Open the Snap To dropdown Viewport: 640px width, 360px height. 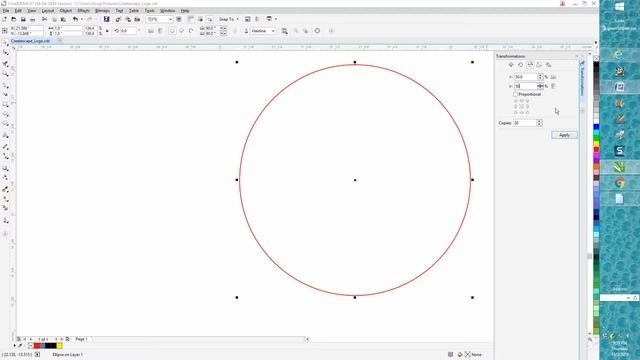click(238, 19)
